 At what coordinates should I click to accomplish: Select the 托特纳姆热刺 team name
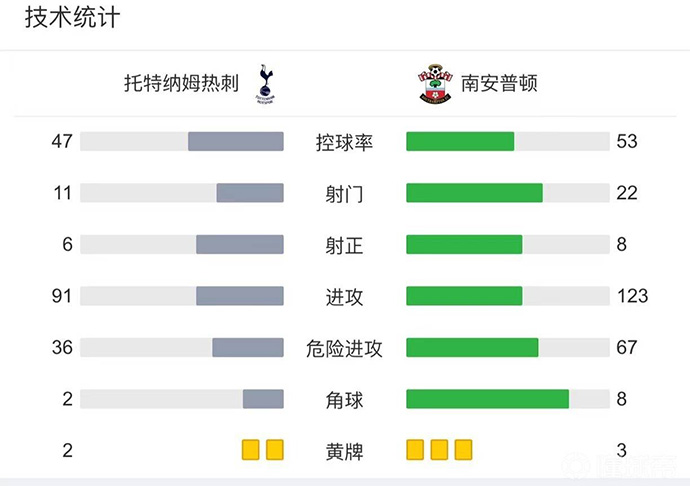181,84
